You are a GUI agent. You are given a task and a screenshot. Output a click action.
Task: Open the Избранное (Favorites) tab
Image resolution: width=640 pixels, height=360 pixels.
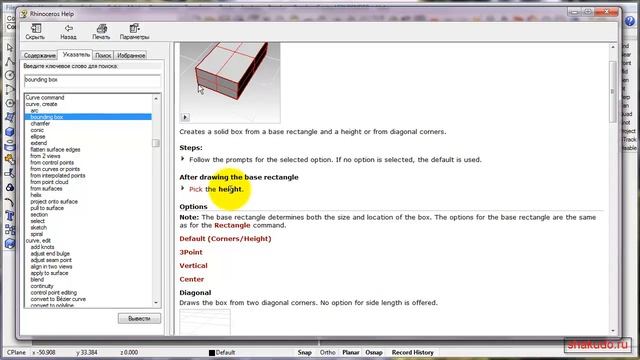point(131,56)
